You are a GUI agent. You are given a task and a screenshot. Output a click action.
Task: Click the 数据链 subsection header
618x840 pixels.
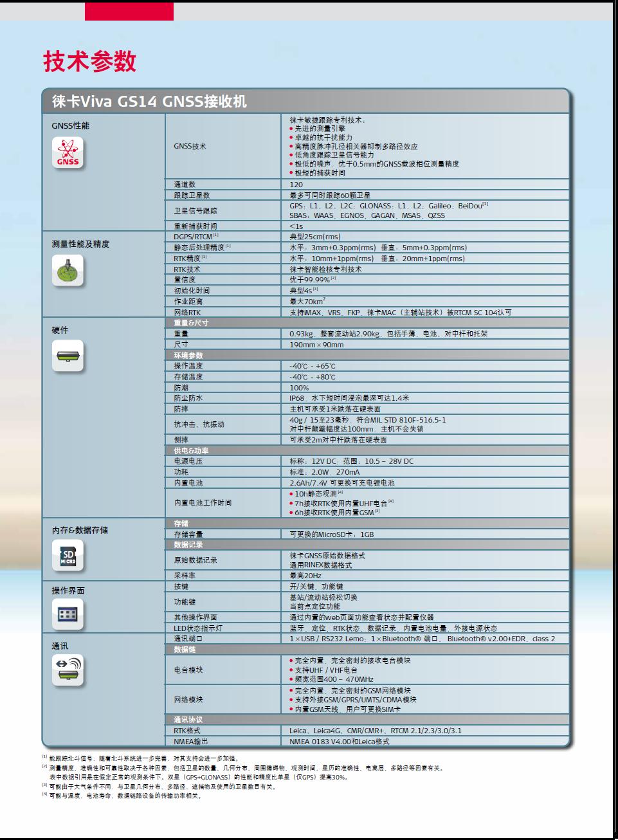pos(367,650)
